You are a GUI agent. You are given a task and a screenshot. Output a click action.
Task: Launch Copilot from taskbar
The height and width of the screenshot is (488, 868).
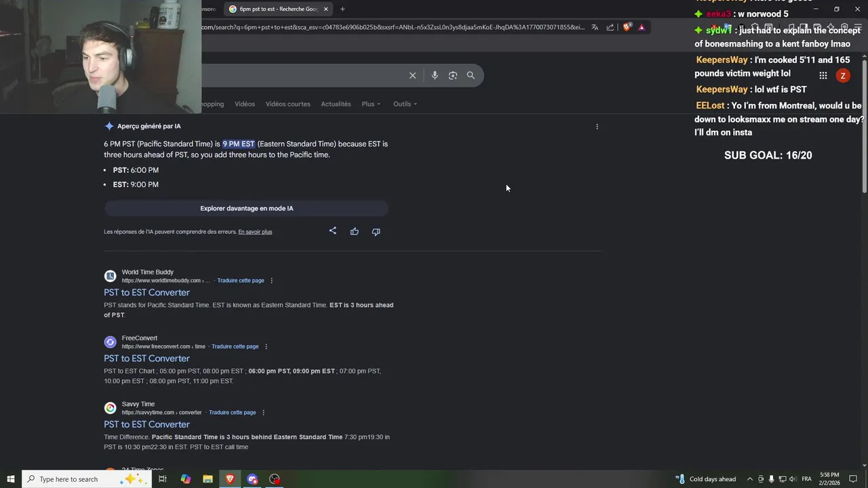[x=186, y=479]
